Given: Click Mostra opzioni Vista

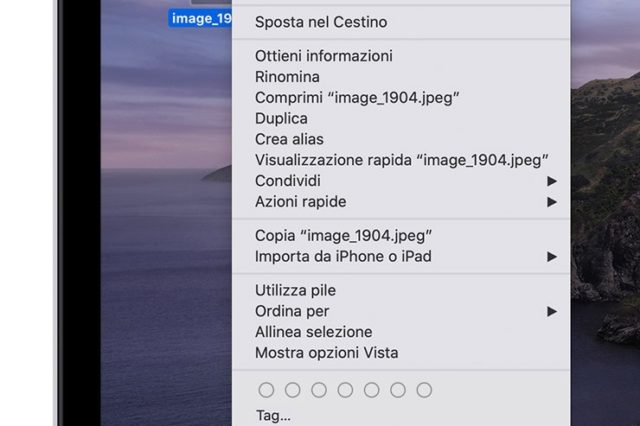Looking at the screenshot, I should coord(326,352).
